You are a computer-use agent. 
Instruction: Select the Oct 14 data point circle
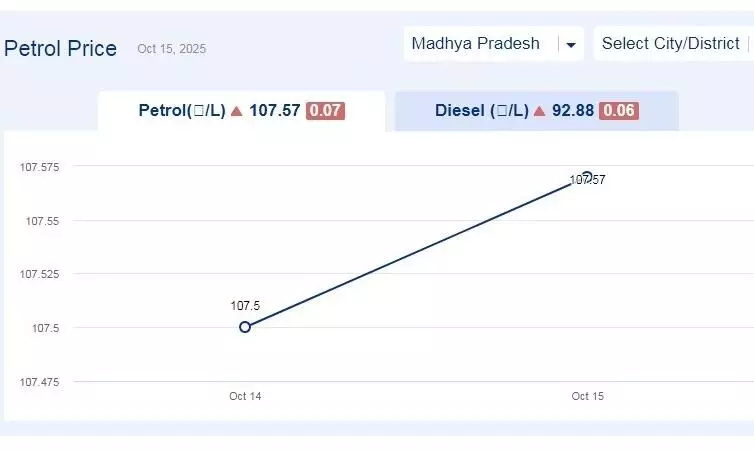245,327
